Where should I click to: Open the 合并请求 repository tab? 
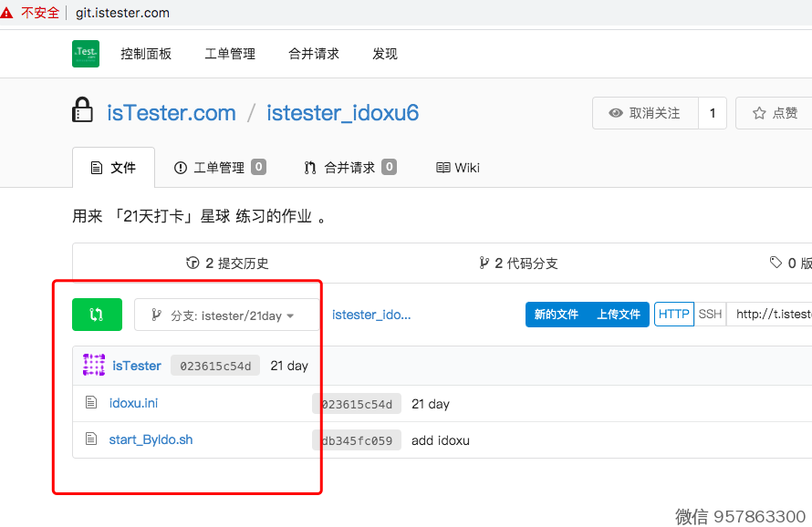[x=349, y=168]
